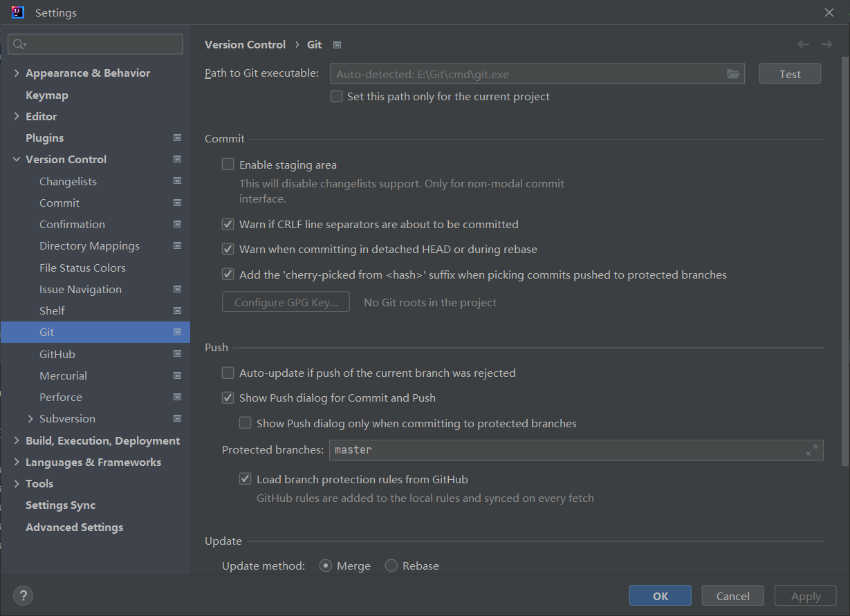This screenshot has height=616, width=850.
Task: Click project icon beside Shelf row
Action: tap(178, 310)
